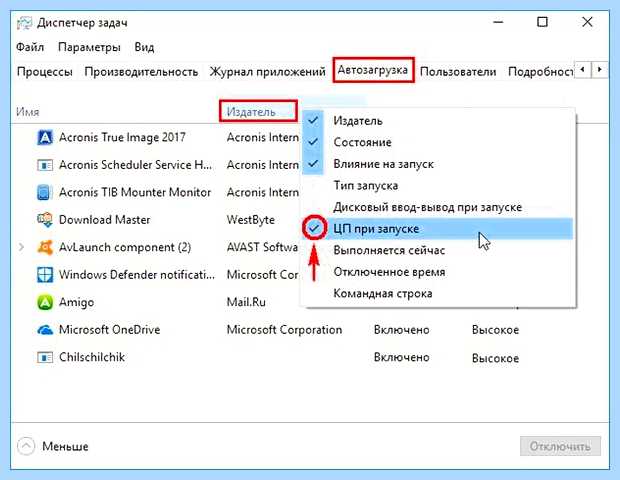Click the Microsoft OneDrive cloud icon
Image resolution: width=620 pixels, height=480 pixels.
45,330
